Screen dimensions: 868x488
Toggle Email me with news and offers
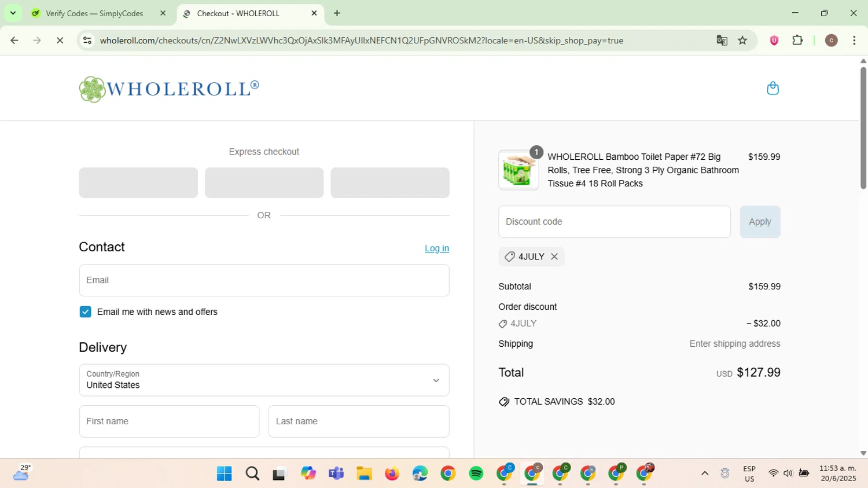86,312
